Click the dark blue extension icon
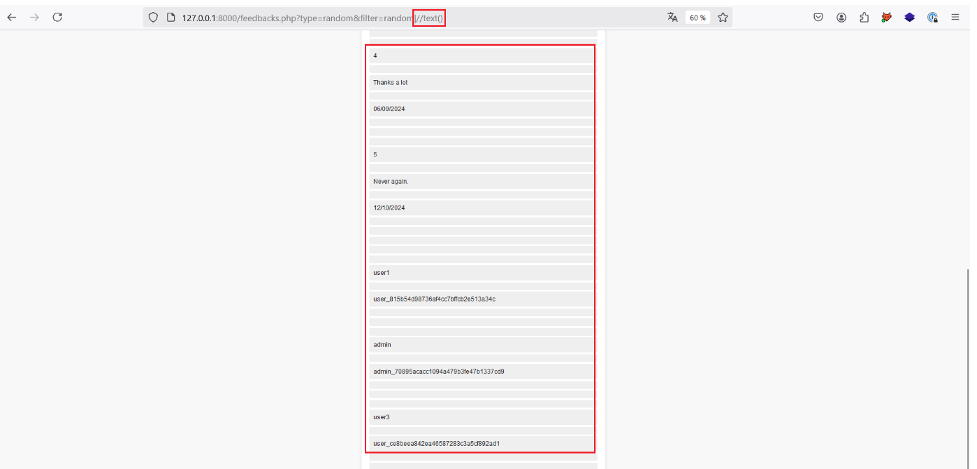Image resolution: width=977 pixels, height=469 pixels. [x=909, y=18]
